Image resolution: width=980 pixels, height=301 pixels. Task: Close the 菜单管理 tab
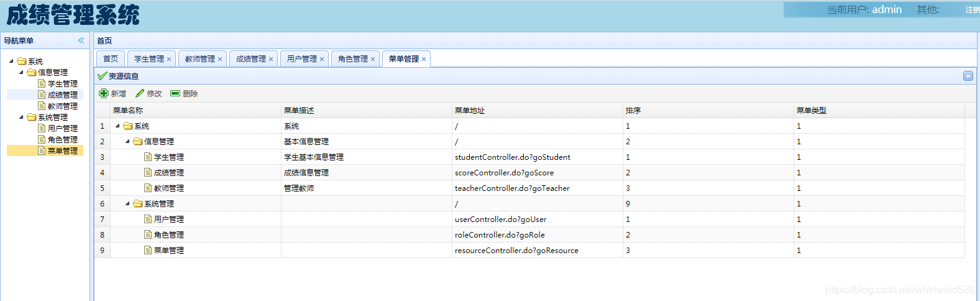[x=424, y=59]
